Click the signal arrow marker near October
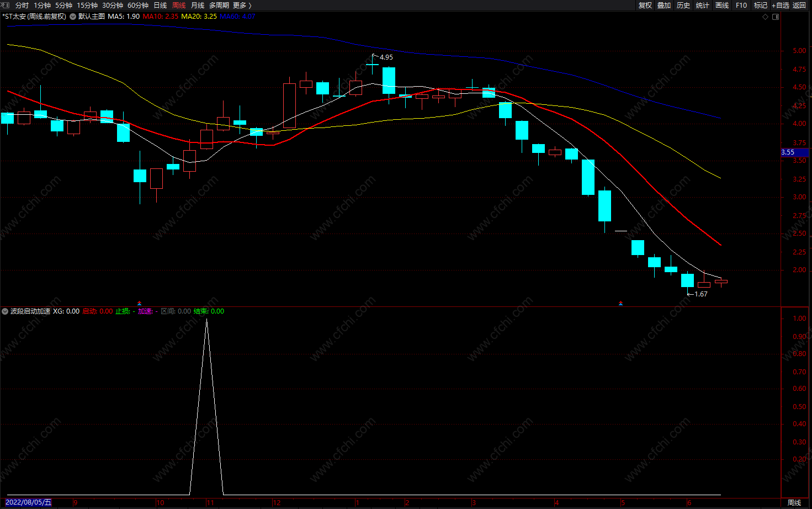Viewport: 812px width, 509px height. (x=139, y=303)
